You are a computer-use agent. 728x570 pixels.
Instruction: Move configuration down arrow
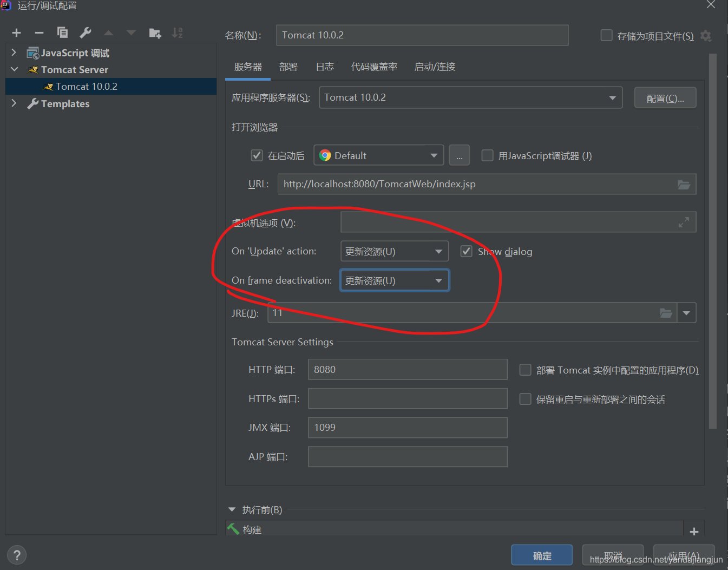pos(131,33)
